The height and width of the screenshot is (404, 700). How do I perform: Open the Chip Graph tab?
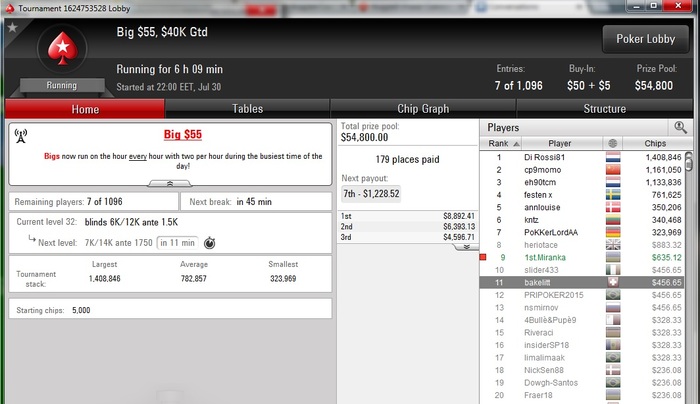423,109
